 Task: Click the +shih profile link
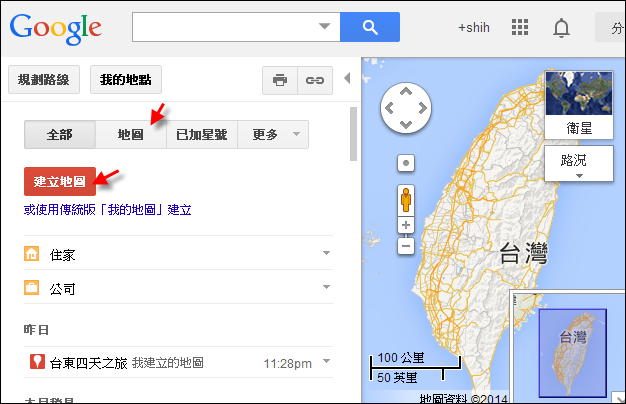point(473,28)
